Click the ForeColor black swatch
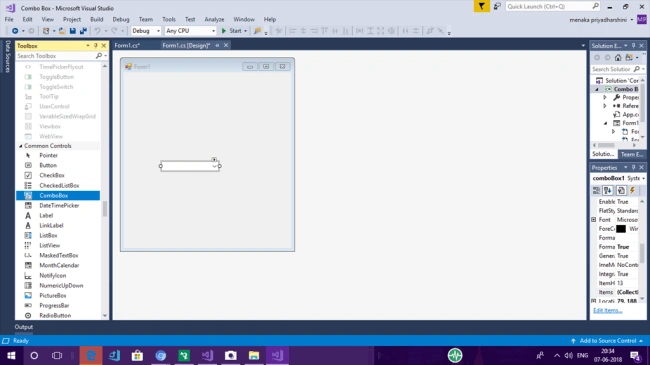650x365 pixels. pos(621,229)
